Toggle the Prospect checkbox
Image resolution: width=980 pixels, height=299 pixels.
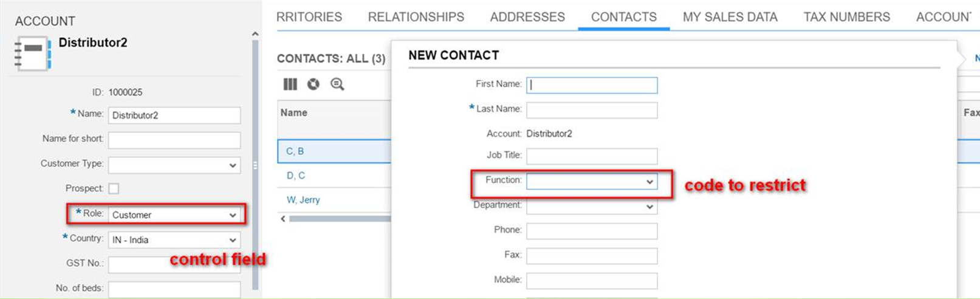point(114,189)
